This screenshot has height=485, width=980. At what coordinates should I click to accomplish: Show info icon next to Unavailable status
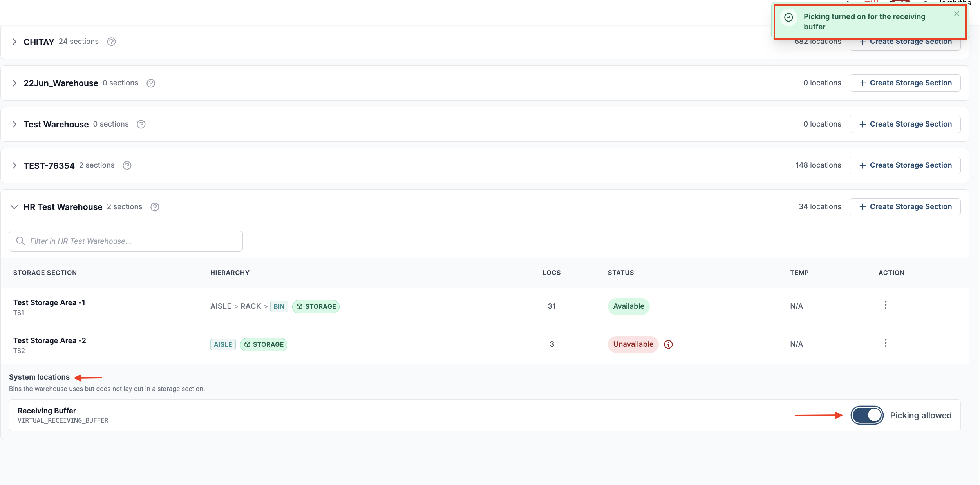[x=668, y=344]
